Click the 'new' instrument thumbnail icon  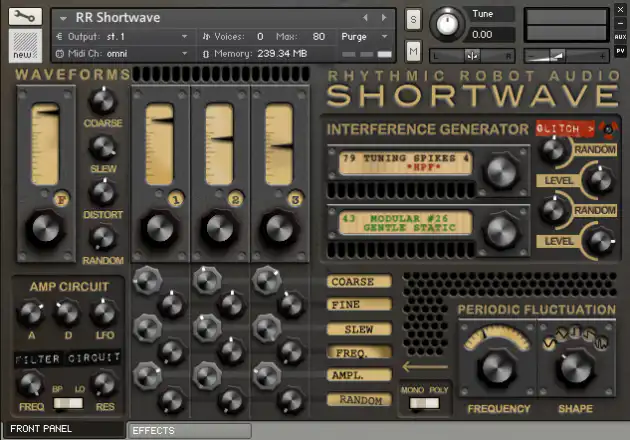pyautogui.click(x=25, y=45)
